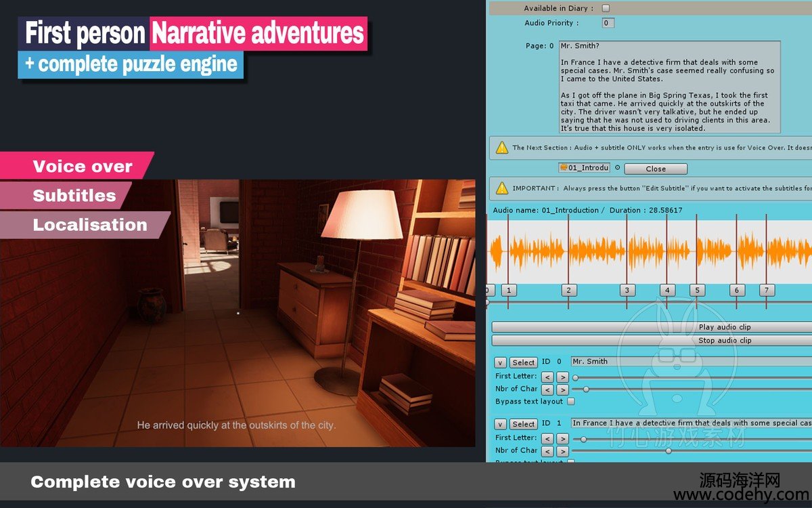812x508 pixels.
Task: Decrease First Letter for ID 0 with <
Action: pos(547,377)
